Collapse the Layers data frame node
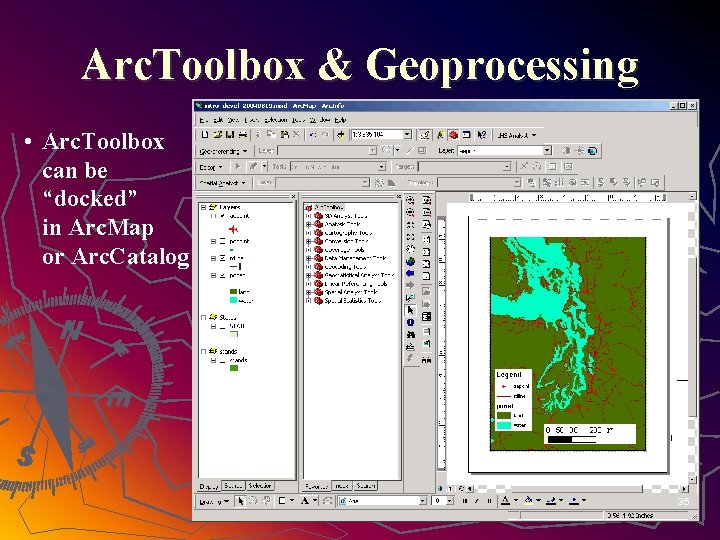Image resolution: width=720 pixels, height=540 pixels. tap(203, 207)
